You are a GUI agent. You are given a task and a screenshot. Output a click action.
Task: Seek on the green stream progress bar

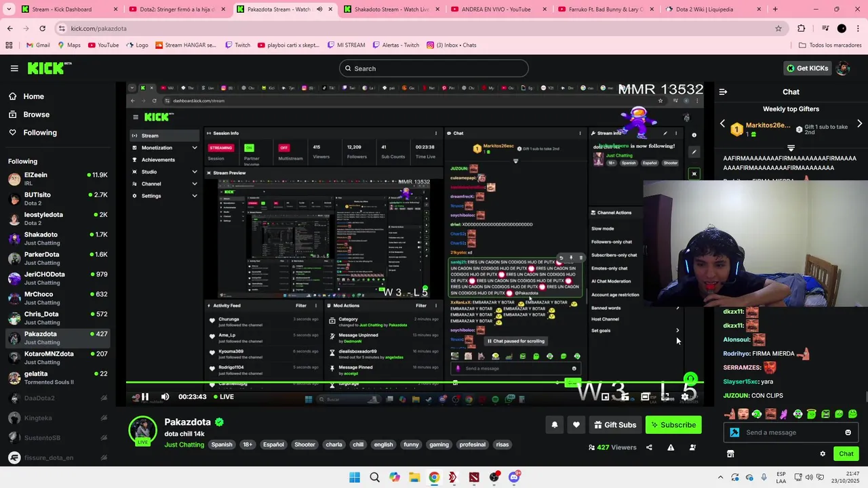(415, 384)
